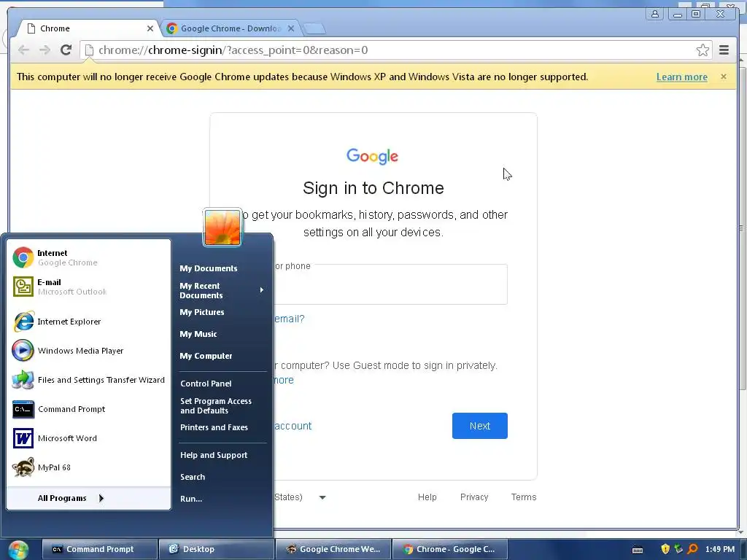
Task: Click the browser forward arrow
Action: coord(44,50)
